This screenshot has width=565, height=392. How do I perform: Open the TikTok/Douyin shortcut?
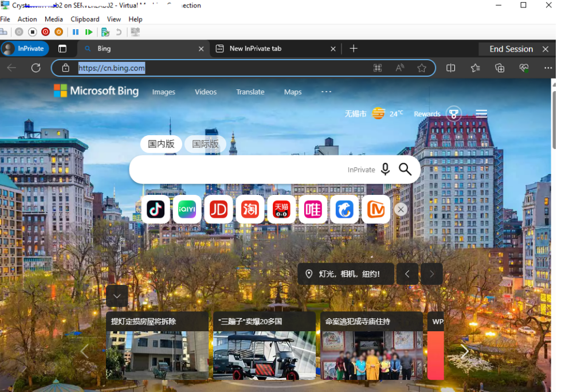pyautogui.click(x=156, y=209)
